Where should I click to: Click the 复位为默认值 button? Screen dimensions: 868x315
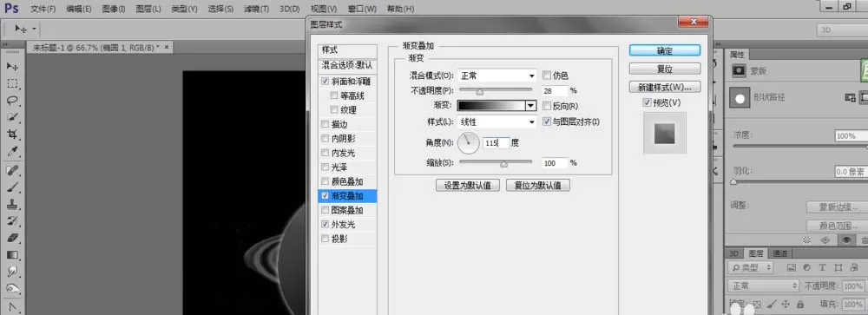click(x=538, y=186)
